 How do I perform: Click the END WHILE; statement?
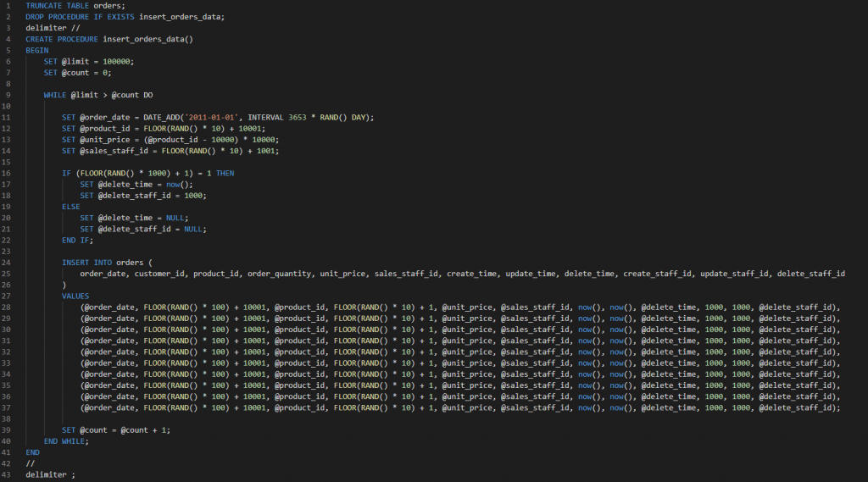point(66,440)
